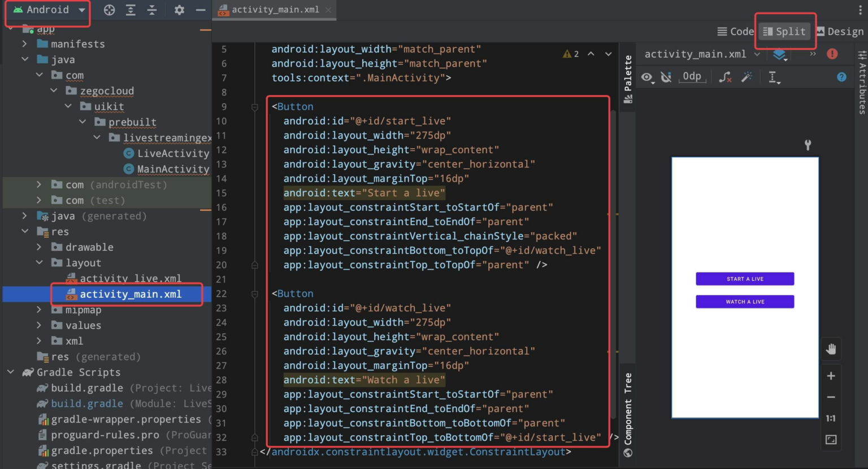Viewport: 868px width, 469px height.
Task: Click the help question-mark button
Action: (x=841, y=77)
